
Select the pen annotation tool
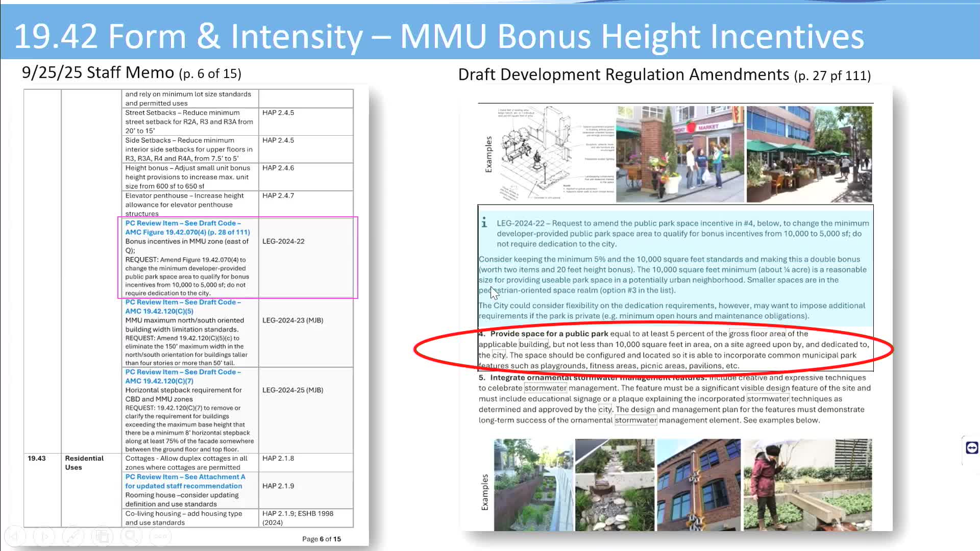[74, 536]
